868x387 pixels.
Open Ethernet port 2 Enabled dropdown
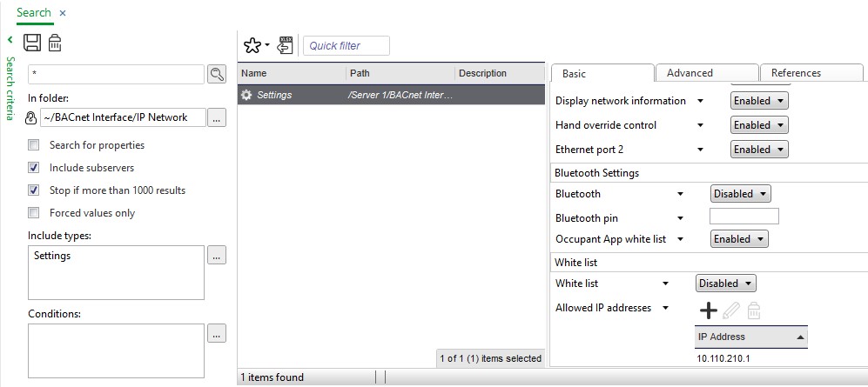[x=759, y=150]
